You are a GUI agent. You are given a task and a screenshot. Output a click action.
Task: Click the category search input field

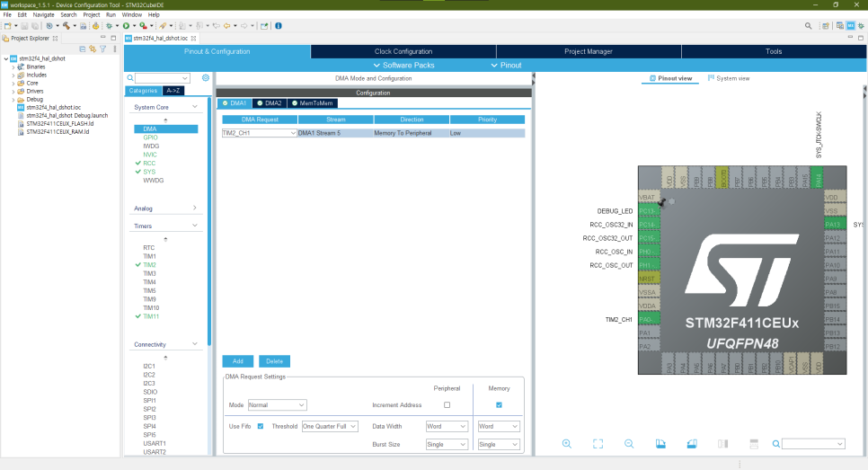coord(163,78)
